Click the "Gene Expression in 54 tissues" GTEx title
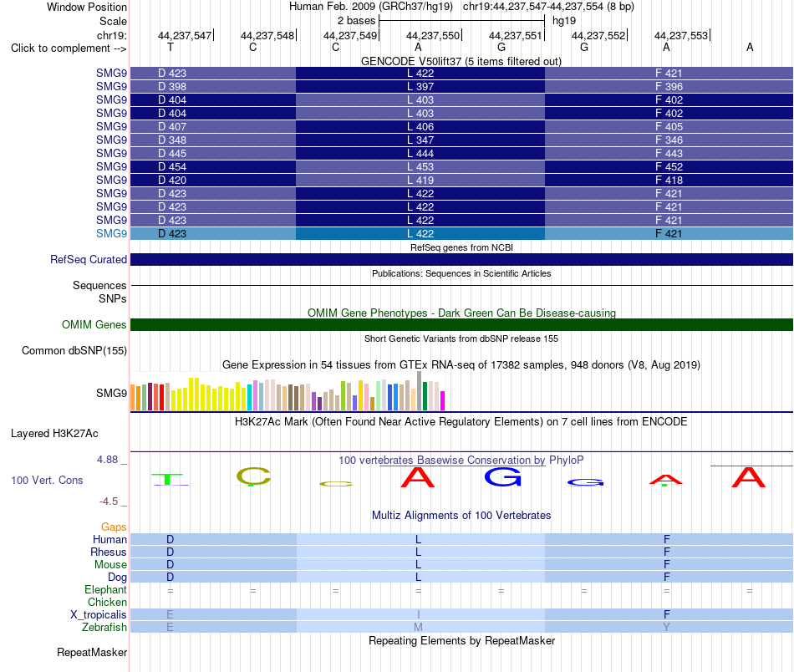794x672 pixels. click(461, 365)
